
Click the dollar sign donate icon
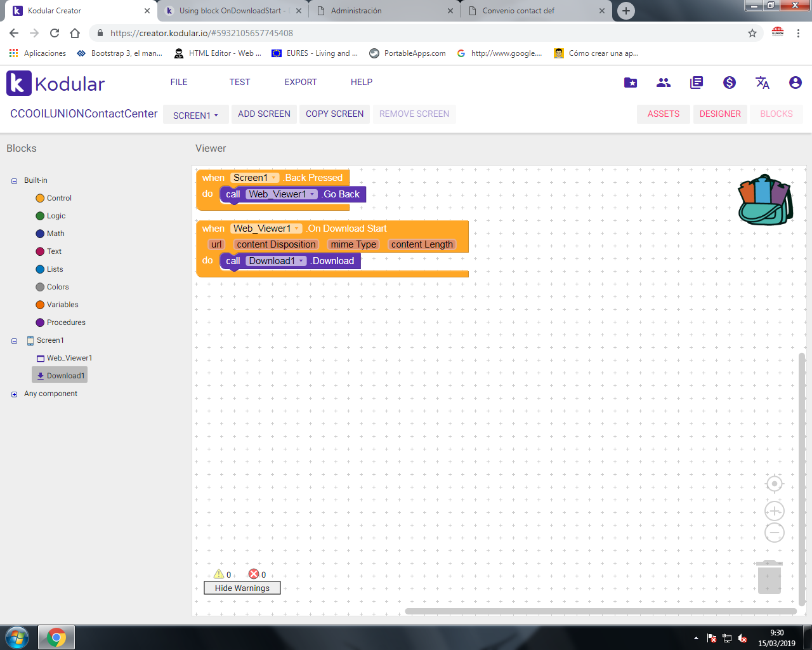729,83
